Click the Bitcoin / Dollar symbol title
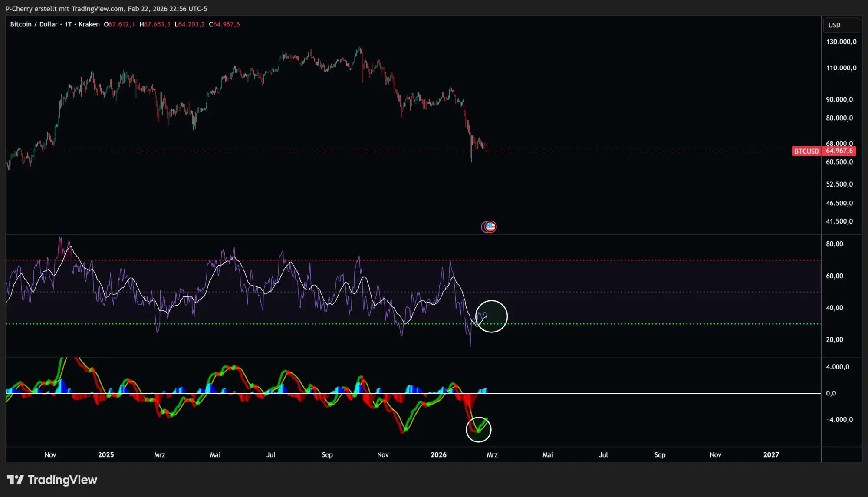 [x=34, y=24]
